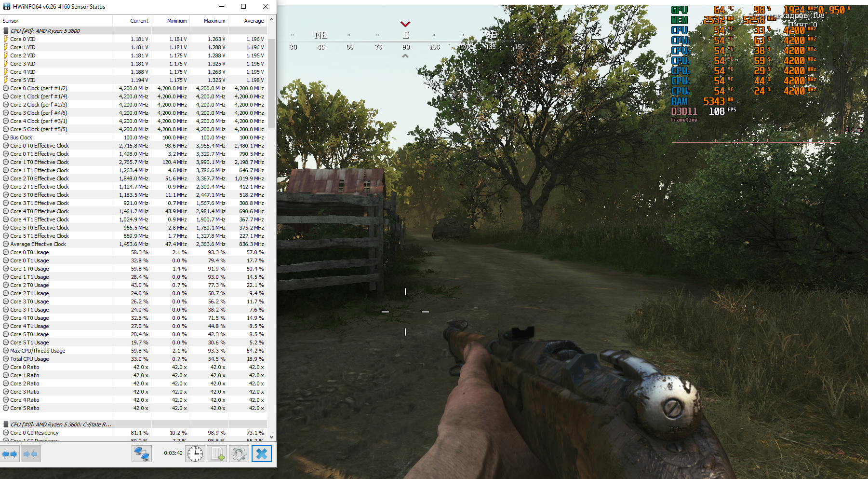Click the vertical scrollbar thumb of sensor list
The height and width of the screenshot is (479, 868).
(272, 84)
